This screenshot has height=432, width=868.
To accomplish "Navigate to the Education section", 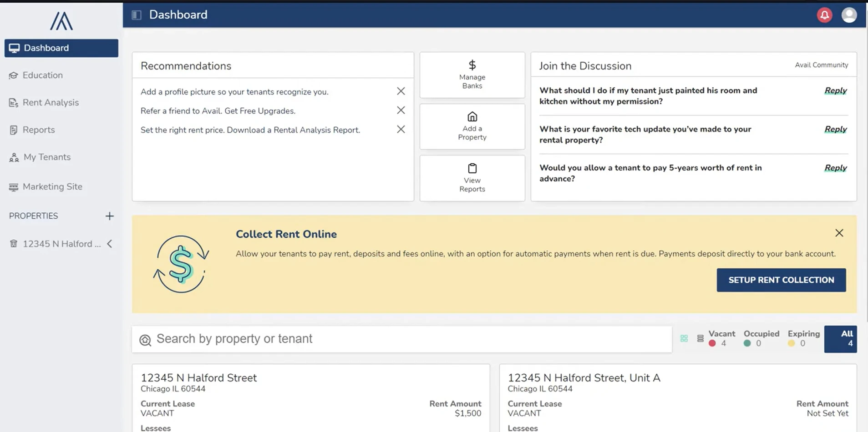I will pyautogui.click(x=42, y=75).
